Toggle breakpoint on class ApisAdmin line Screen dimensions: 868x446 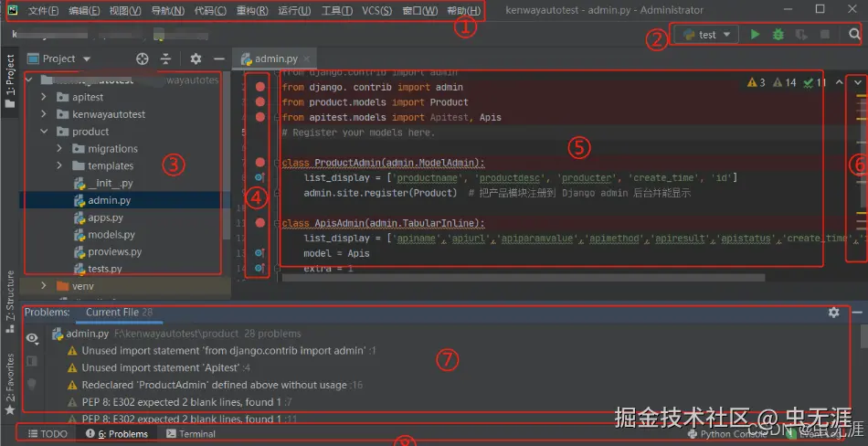point(260,223)
